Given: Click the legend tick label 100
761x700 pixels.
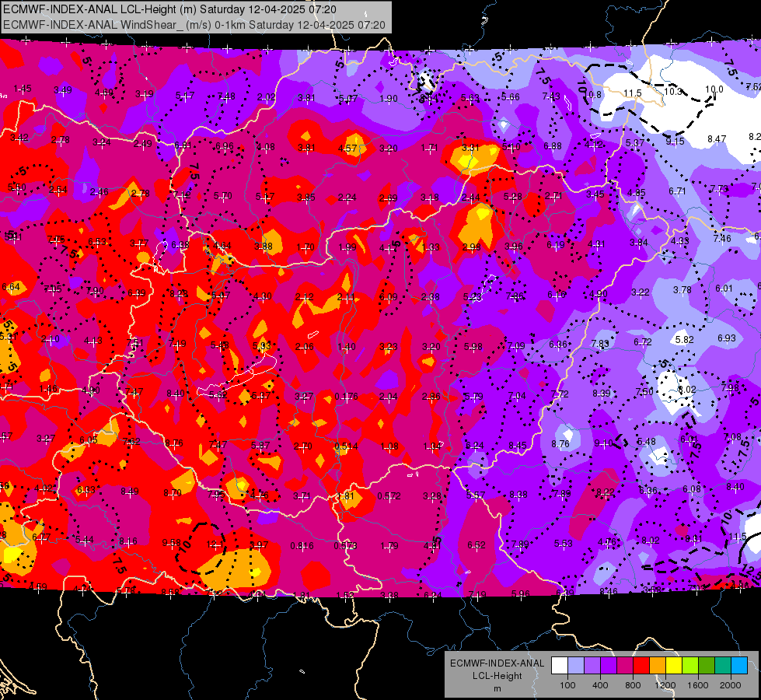Looking at the screenshot, I should click(x=567, y=685).
